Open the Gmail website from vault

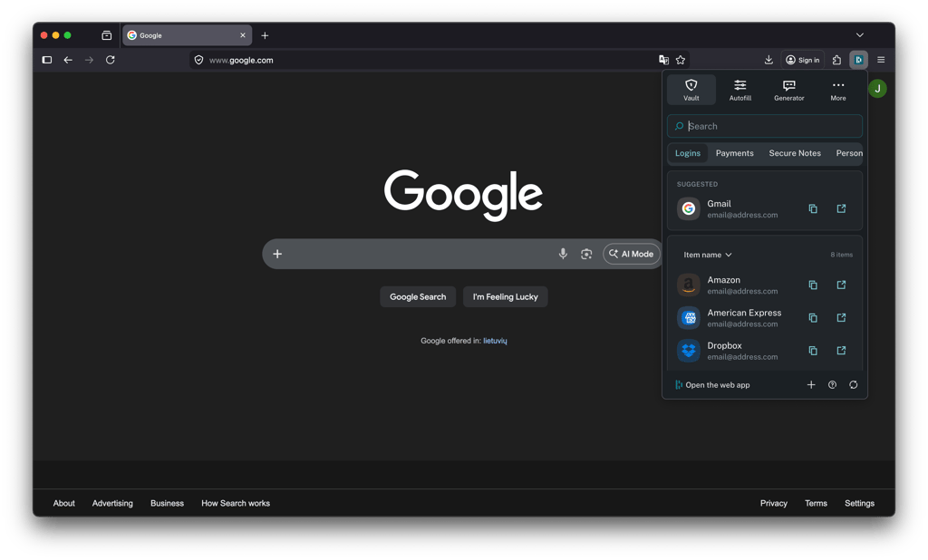click(841, 208)
